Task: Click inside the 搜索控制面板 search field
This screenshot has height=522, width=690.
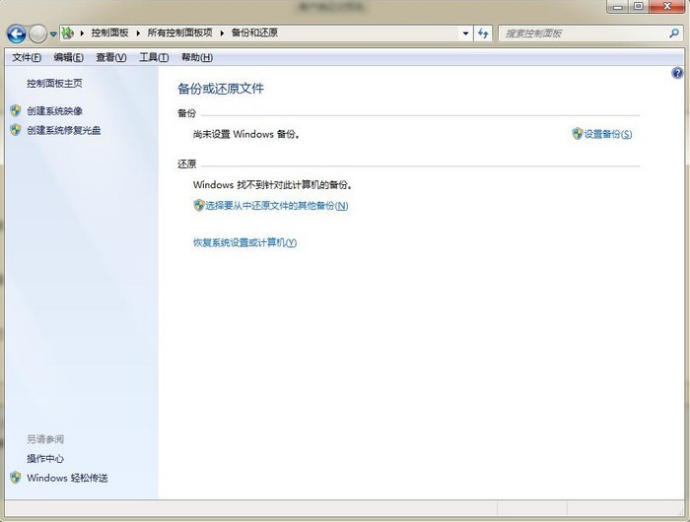Action: coord(580,33)
